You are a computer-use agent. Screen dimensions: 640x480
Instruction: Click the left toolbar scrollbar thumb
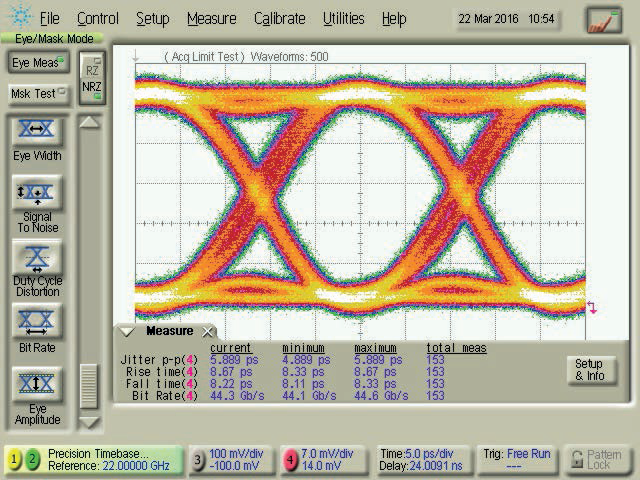pos(90,385)
